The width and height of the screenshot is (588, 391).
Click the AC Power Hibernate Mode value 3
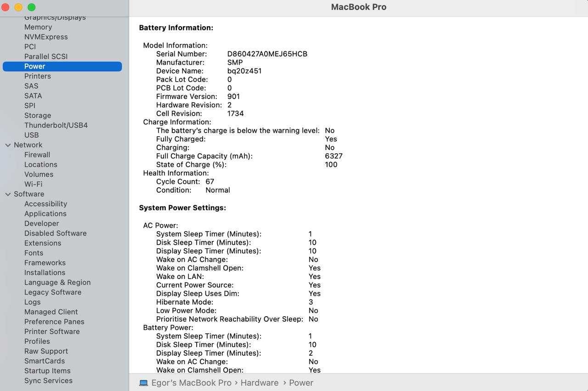311,302
